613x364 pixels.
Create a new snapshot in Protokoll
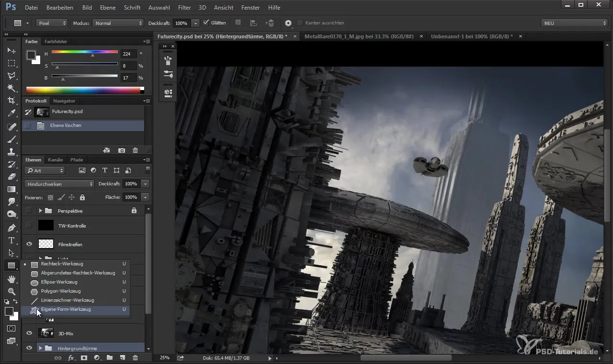click(122, 150)
